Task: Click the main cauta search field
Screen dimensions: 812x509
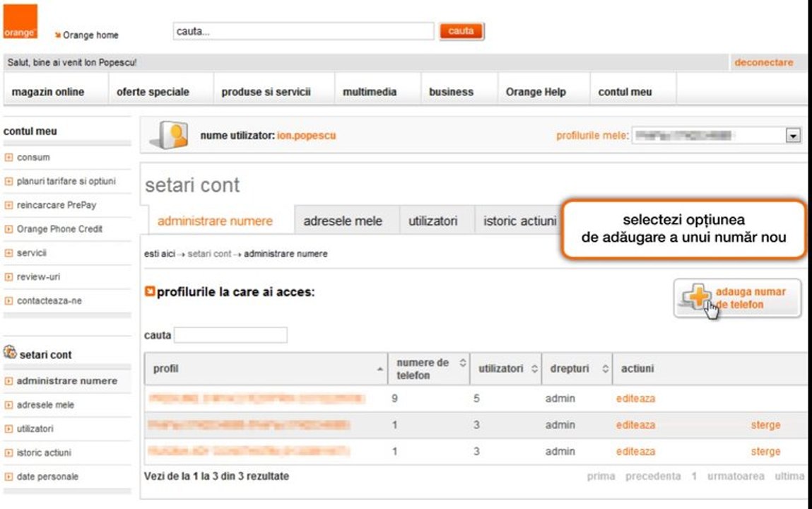Action: (x=303, y=31)
